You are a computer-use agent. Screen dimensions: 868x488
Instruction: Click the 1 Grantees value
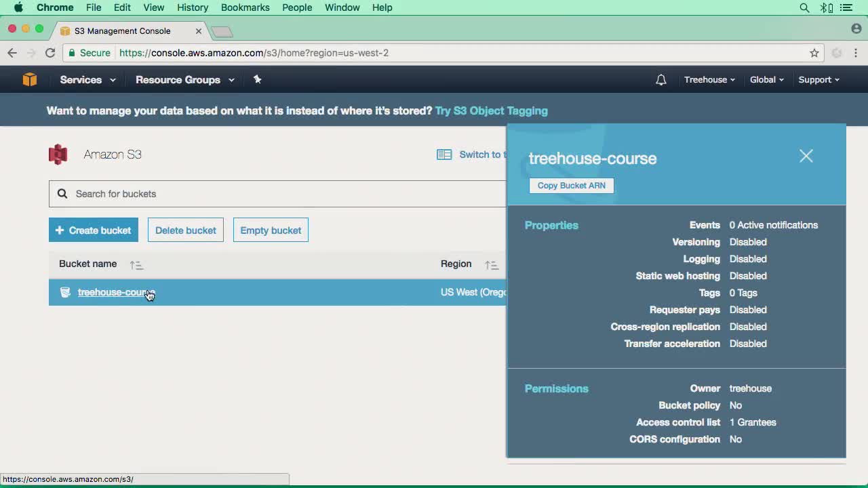[x=753, y=422]
